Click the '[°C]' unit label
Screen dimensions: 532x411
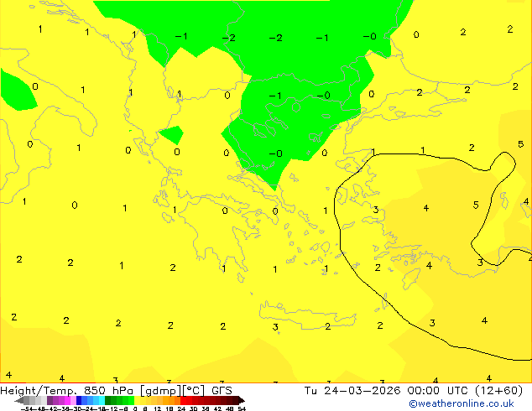194,391
